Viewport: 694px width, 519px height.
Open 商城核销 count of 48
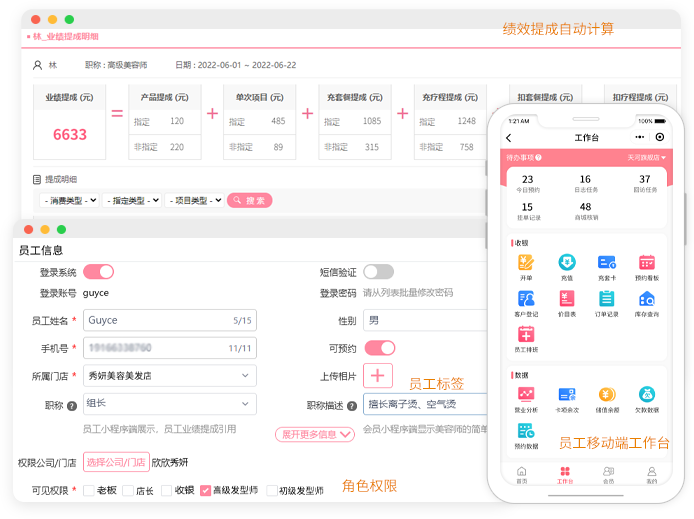[x=586, y=211]
